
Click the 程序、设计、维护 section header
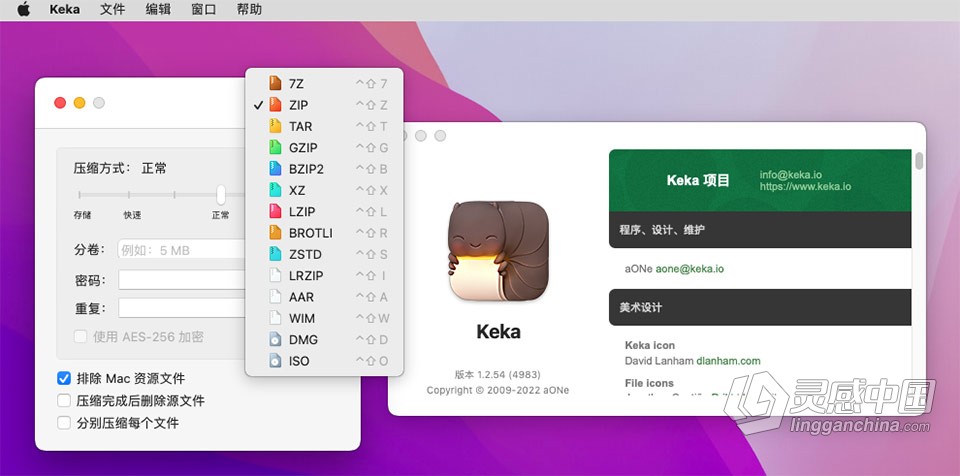pyautogui.click(x=760, y=230)
